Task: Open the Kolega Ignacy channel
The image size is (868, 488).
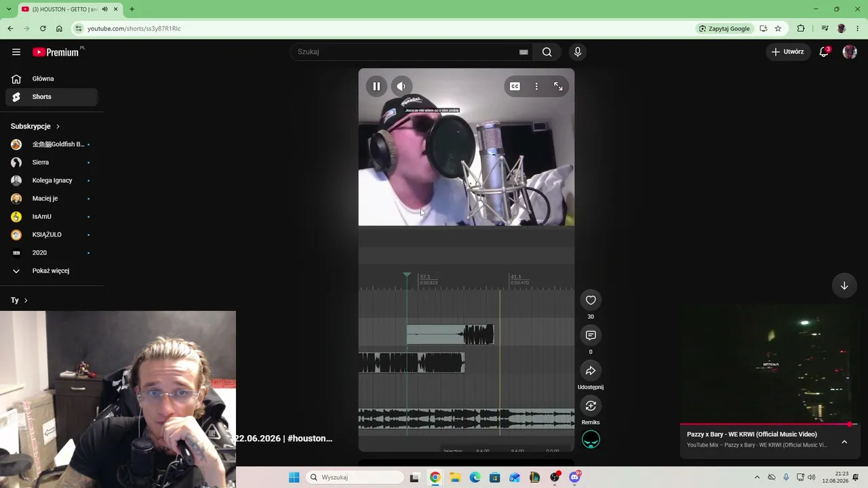Action: 52,180
